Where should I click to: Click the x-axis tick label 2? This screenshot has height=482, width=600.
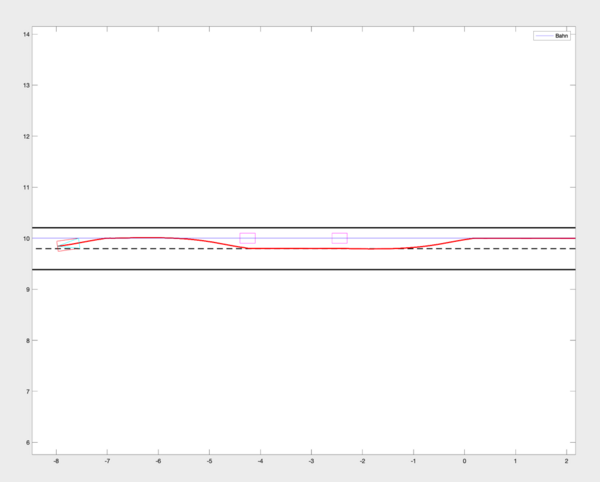[x=566, y=463]
